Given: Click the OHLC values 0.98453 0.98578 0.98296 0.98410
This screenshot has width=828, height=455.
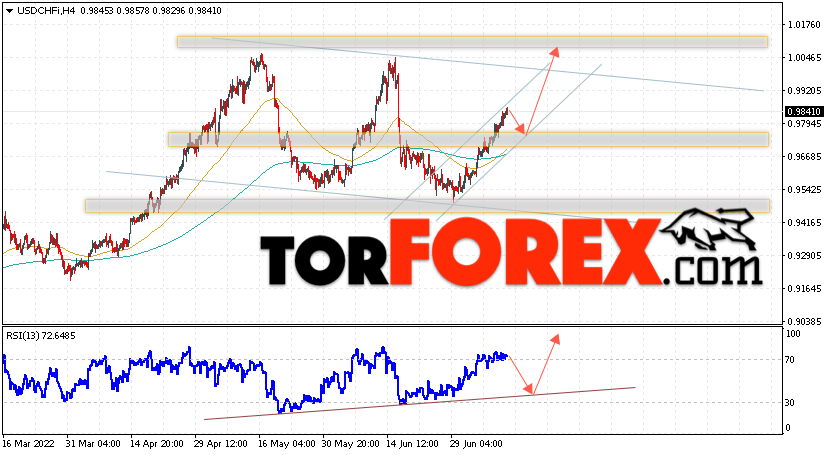Looking at the screenshot, I should (151, 11).
